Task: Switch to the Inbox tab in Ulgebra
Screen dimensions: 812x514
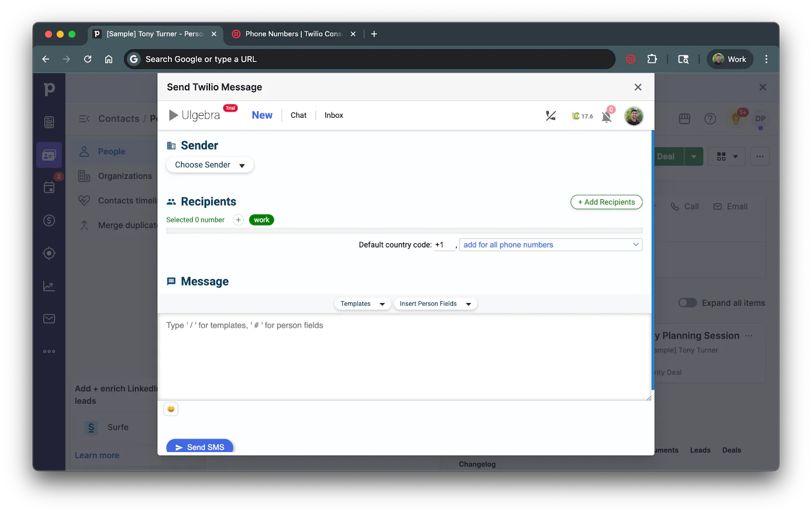Action: coord(333,115)
